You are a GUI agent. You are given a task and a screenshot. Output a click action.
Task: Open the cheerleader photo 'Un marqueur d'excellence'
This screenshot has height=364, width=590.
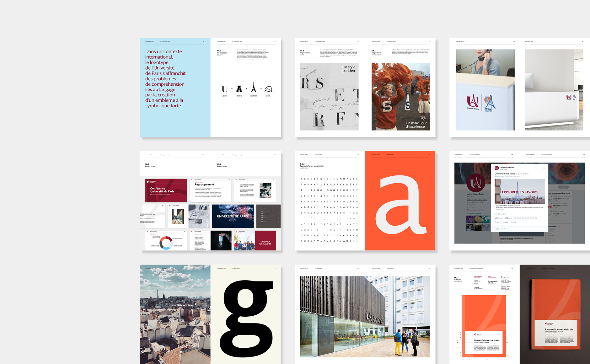pos(401,96)
